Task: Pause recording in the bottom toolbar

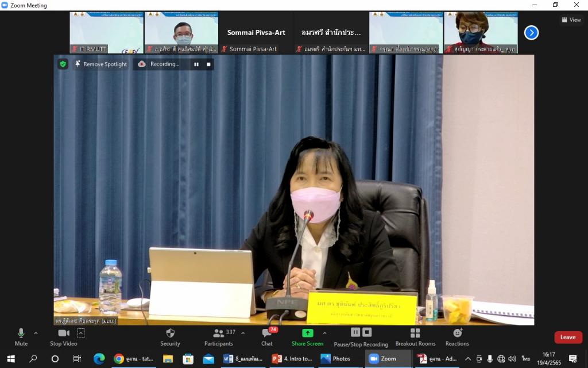Action: pos(355,332)
